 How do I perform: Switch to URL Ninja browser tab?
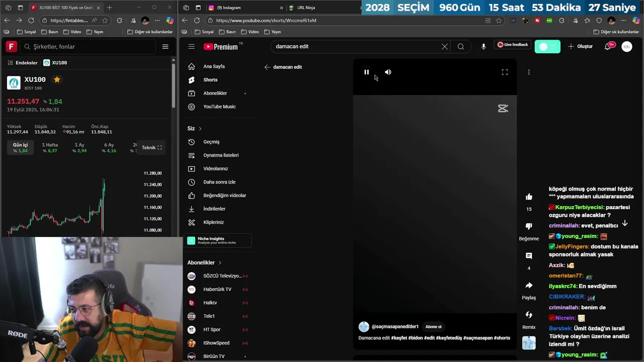click(325, 8)
